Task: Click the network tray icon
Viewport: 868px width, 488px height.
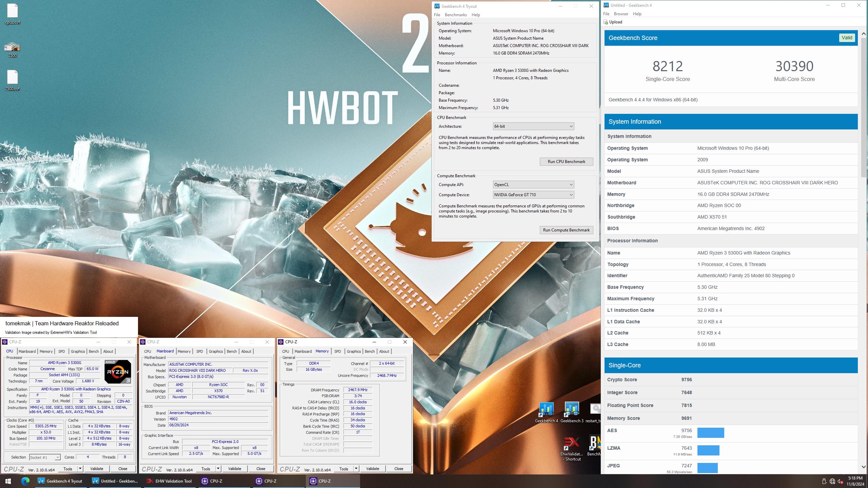Action: [x=832, y=481]
